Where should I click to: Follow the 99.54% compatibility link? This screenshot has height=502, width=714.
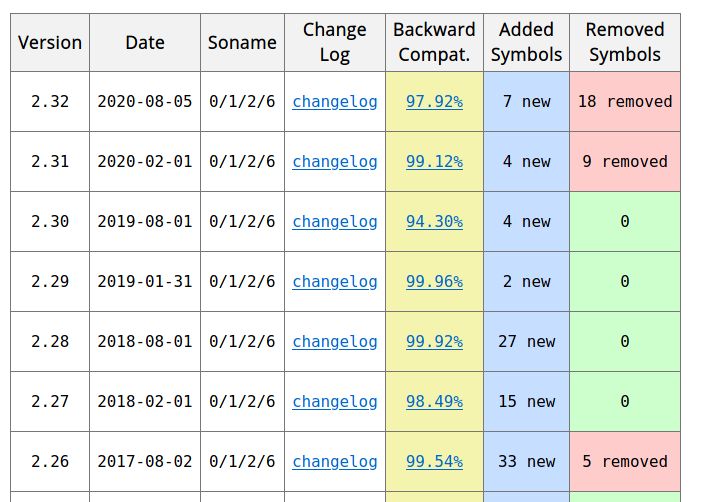434,461
